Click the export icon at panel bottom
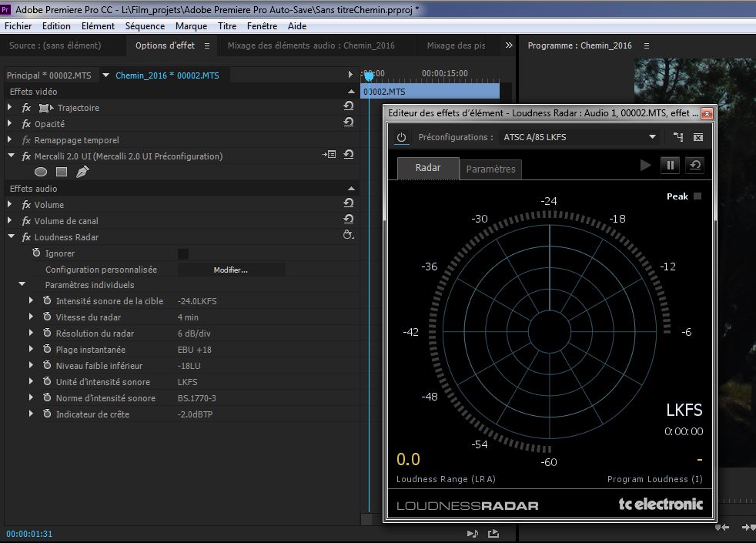The height and width of the screenshot is (543, 756). (x=493, y=533)
